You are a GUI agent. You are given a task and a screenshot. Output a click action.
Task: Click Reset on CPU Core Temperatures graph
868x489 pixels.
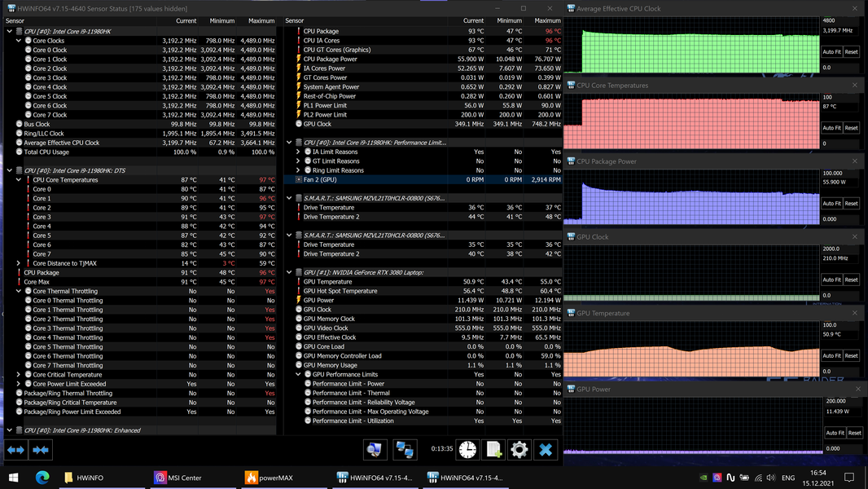pos(852,127)
